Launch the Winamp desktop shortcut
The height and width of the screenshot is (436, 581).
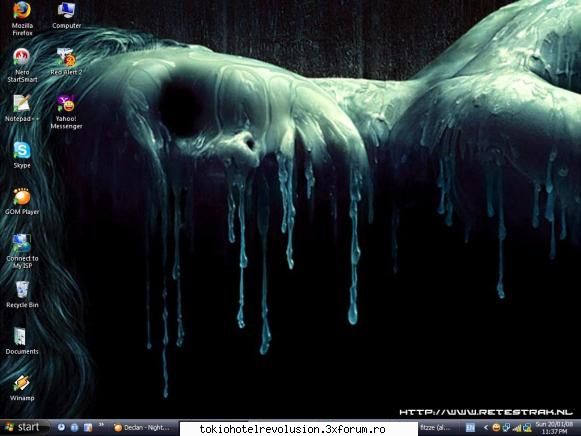(22, 388)
